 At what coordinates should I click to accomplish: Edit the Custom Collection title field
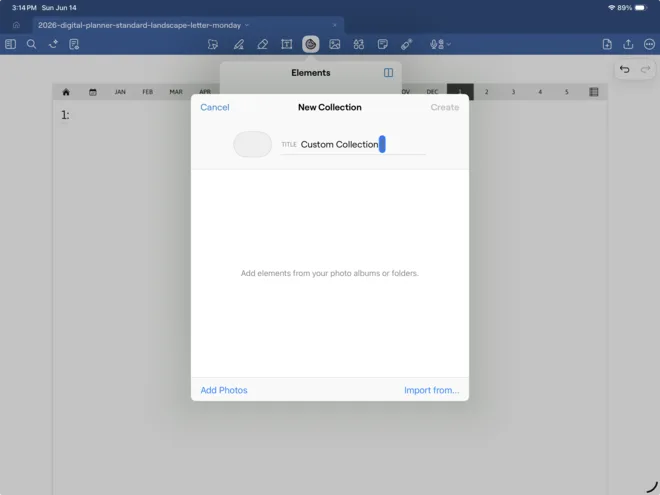click(x=353, y=144)
